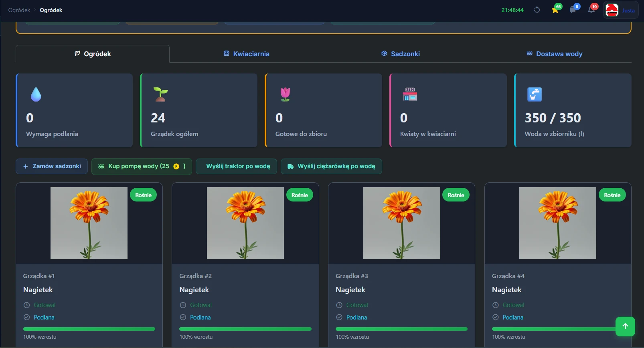644x348 pixels.
Task: Open the chat messages icon in header
Action: coord(573,10)
